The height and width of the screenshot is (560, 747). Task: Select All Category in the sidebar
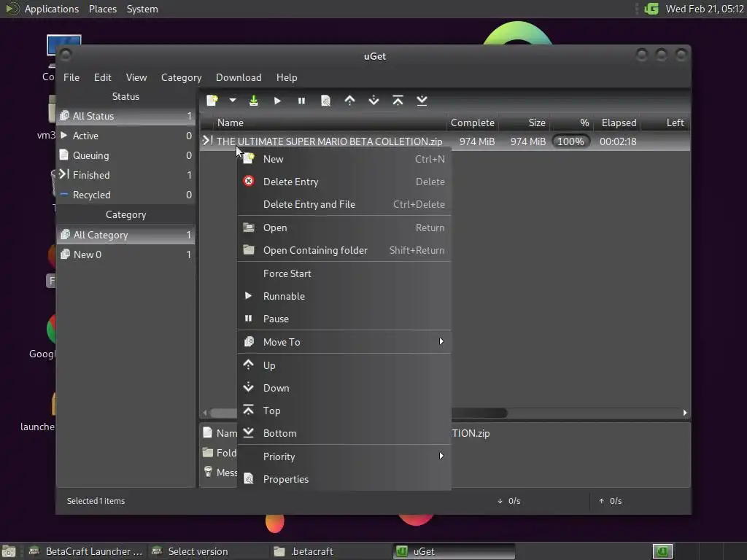click(125, 235)
